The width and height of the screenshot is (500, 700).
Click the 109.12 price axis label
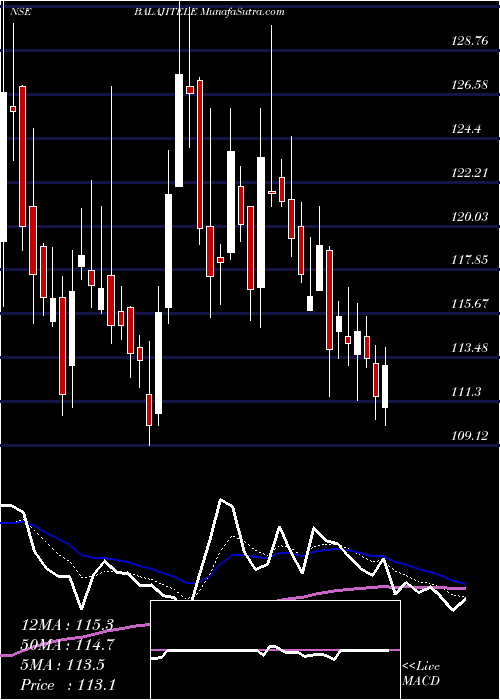click(470, 436)
